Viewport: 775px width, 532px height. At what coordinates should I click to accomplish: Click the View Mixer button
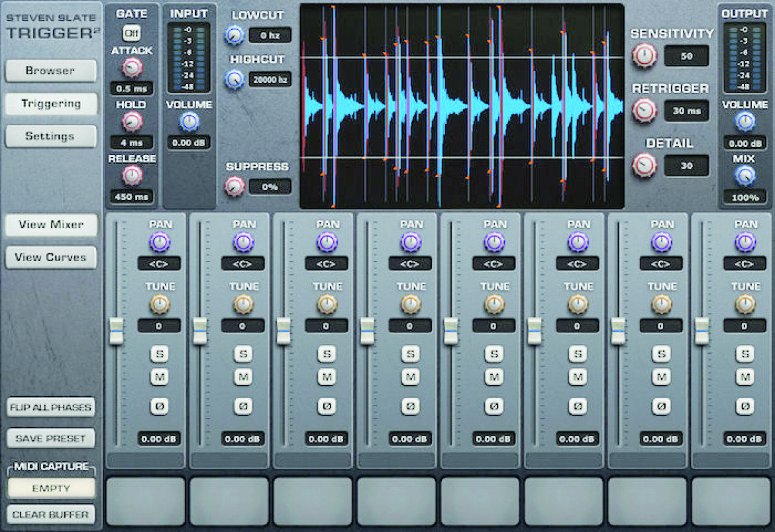point(50,225)
